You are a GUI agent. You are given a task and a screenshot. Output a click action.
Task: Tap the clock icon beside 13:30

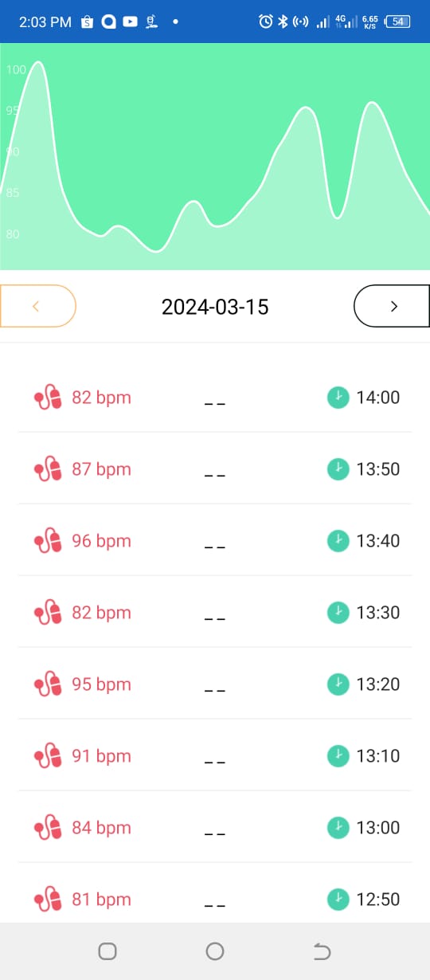338,613
